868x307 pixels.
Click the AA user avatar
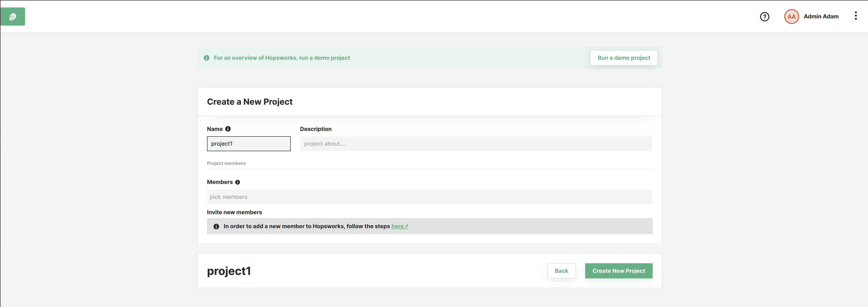pos(791,17)
